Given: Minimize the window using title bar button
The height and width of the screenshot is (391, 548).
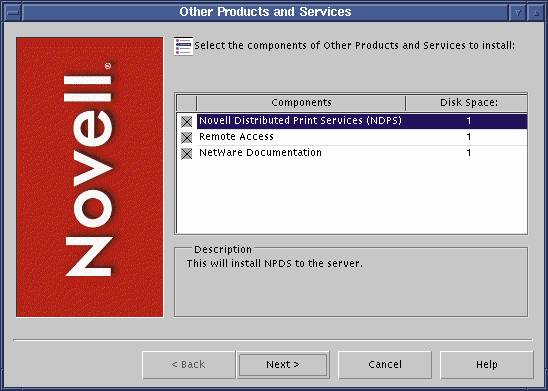Looking at the screenshot, I should point(517,13).
